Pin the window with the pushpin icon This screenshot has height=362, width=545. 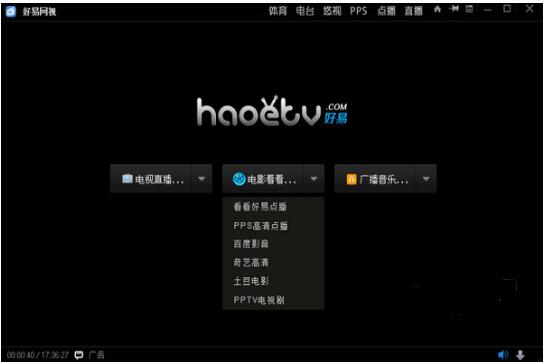(x=454, y=9)
